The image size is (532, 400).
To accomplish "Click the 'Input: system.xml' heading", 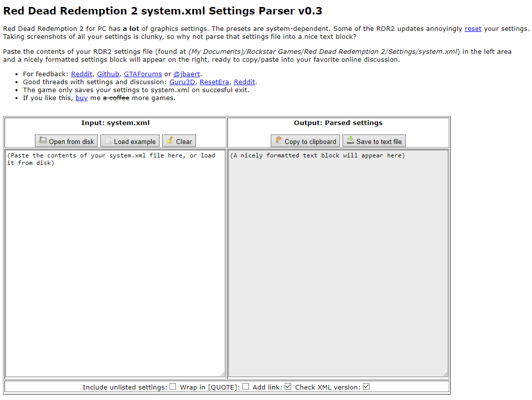I will [x=115, y=123].
